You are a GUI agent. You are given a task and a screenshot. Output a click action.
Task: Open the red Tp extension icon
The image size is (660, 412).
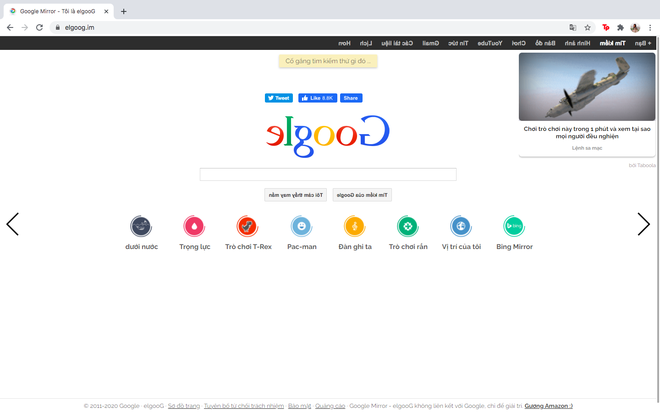point(606,27)
